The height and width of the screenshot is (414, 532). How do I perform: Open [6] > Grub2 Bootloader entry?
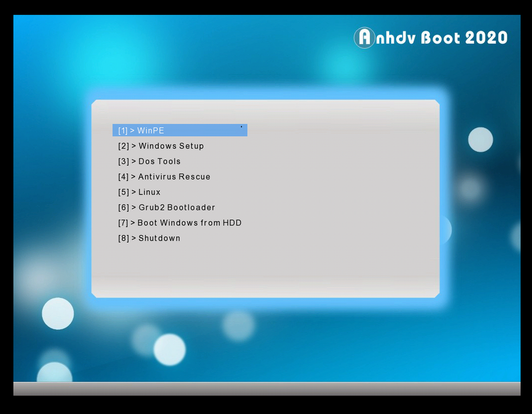coord(167,208)
